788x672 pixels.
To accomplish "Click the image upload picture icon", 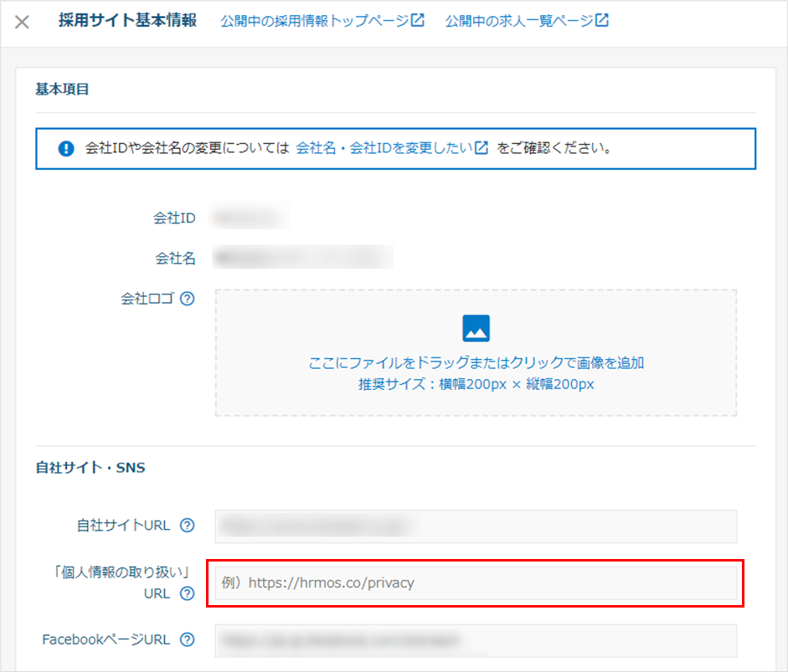I will [476, 328].
